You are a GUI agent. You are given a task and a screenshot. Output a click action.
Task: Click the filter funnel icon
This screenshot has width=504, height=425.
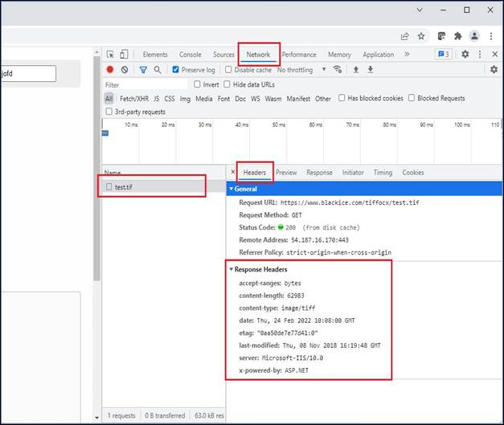tap(143, 70)
